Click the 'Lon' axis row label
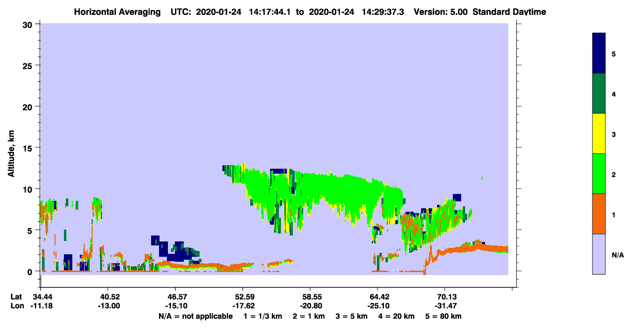 [x=16, y=306]
